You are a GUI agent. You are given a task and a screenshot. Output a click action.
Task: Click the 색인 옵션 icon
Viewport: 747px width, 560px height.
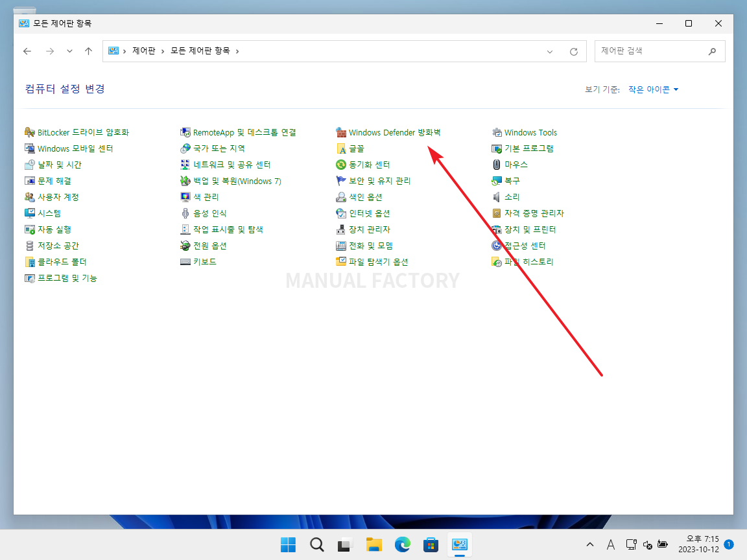341,197
